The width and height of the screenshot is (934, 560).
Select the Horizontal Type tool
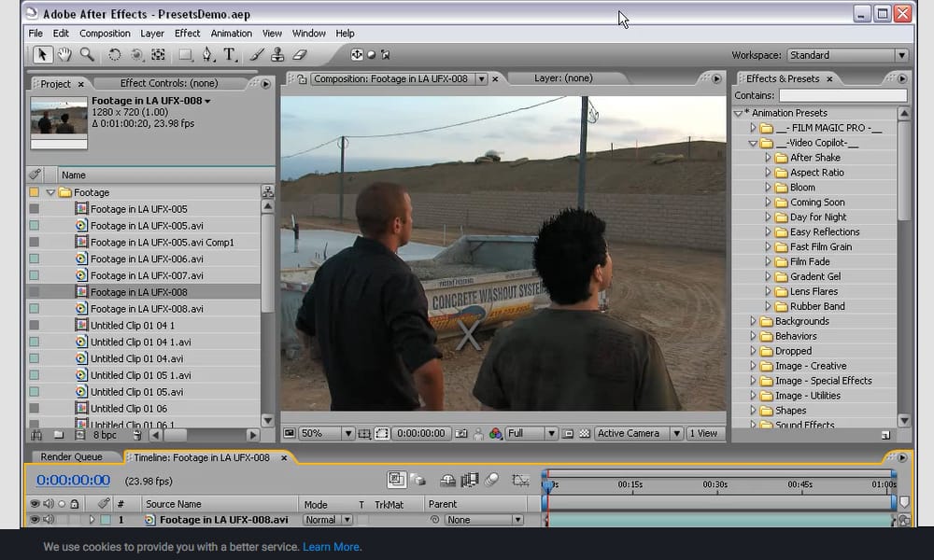coord(230,55)
